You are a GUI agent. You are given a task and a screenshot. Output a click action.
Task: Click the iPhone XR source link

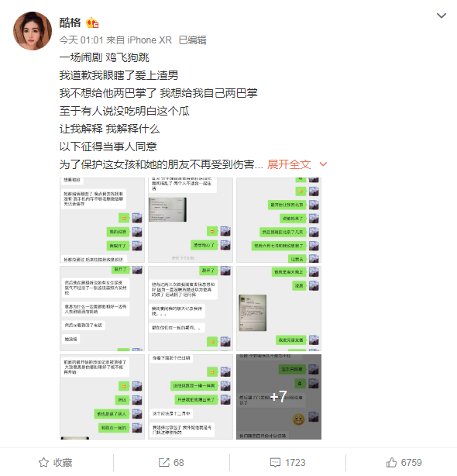[149, 40]
